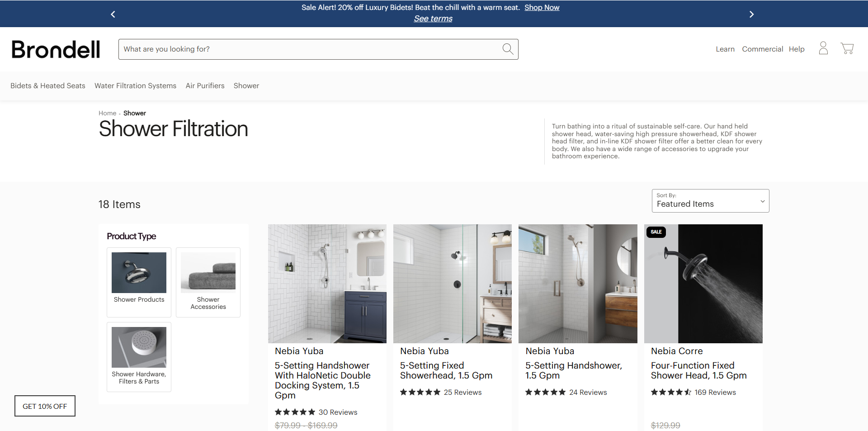Filter by Shower Hardware, Filters & Parts
The height and width of the screenshot is (431, 868).
click(139, 356)
